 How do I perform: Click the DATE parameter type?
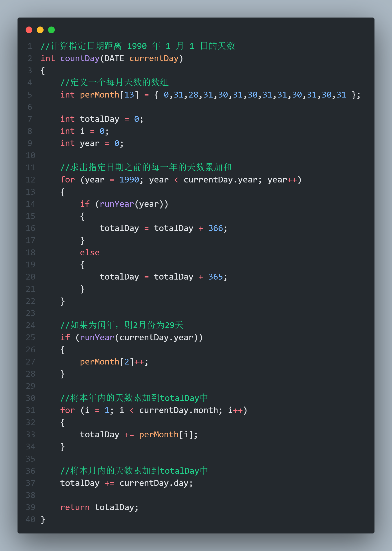(114, 58)
